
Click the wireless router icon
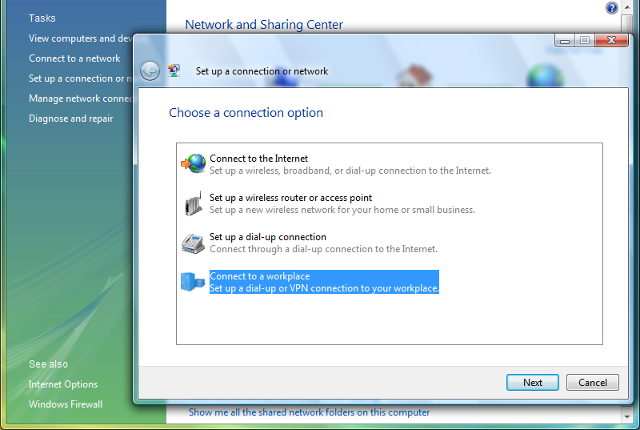[x=193, y=203]
